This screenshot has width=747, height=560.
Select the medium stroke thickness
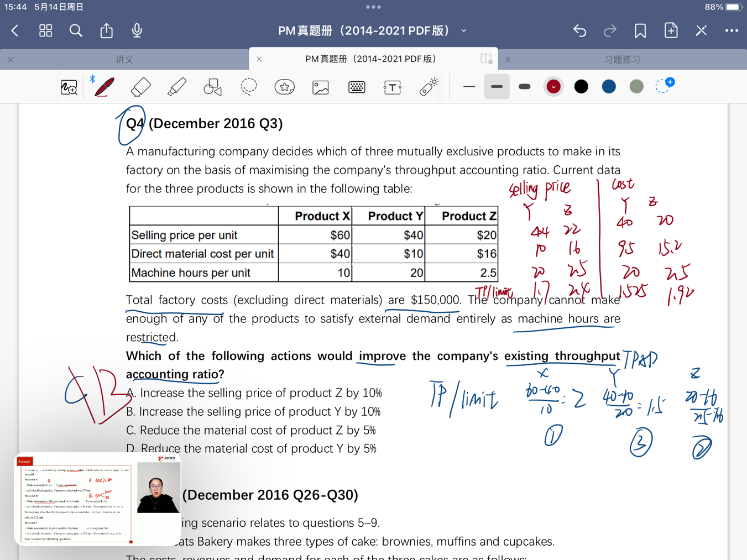(x=497, y=87)
